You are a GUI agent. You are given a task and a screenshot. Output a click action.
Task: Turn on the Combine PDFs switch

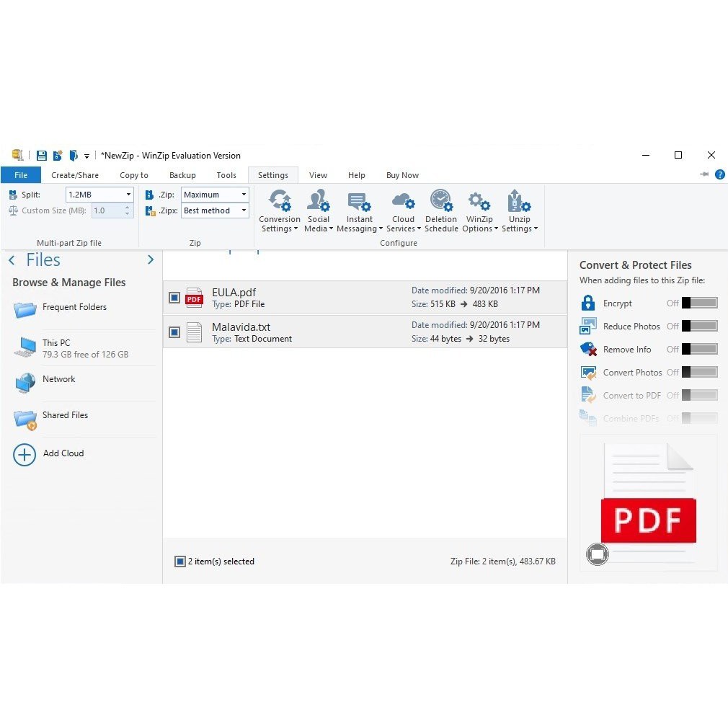pos(700,418)
